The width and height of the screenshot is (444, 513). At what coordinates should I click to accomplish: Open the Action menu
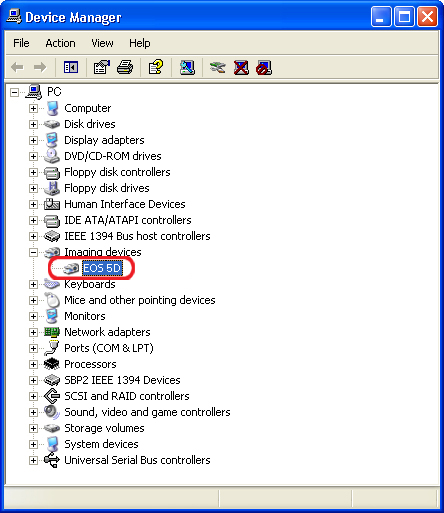pyautogui.click(x=60, y=43)
